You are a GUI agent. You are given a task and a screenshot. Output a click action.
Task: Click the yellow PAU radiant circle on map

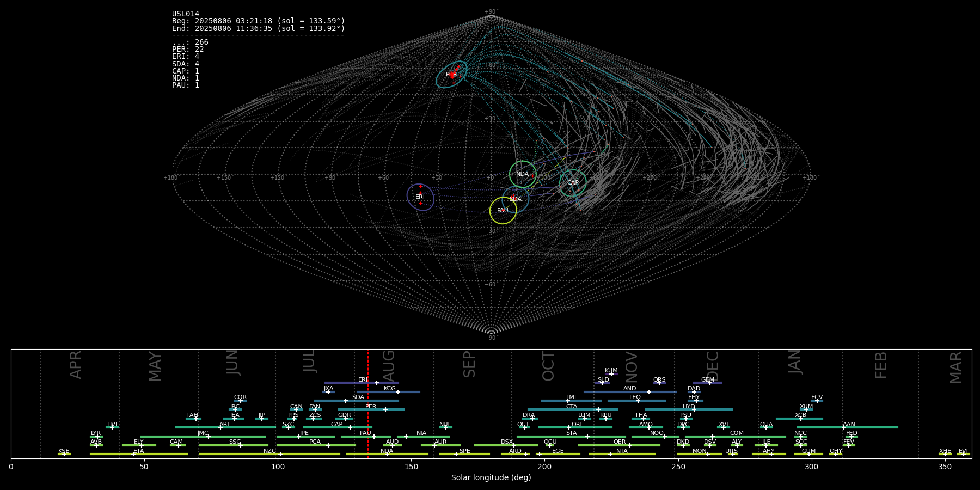503,211
